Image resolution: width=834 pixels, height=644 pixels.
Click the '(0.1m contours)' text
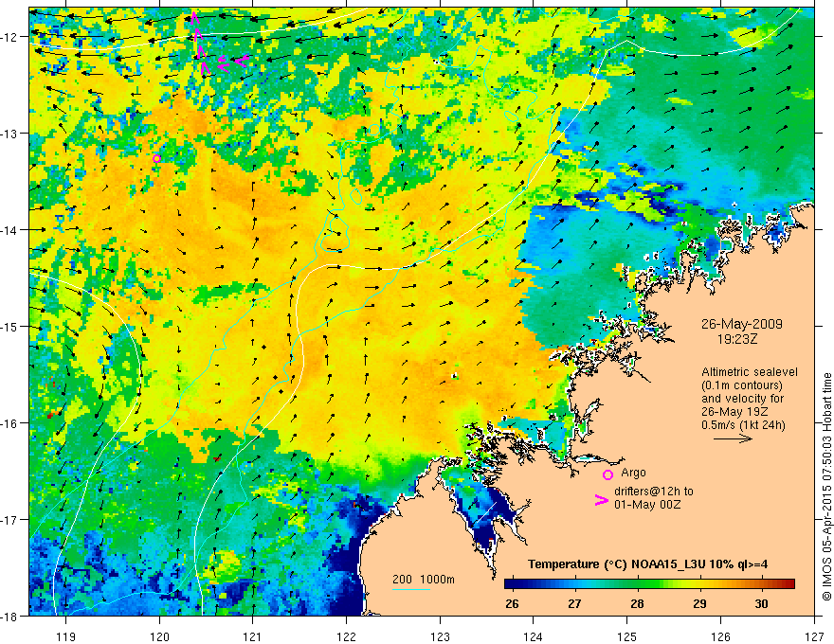coord(741,385)
